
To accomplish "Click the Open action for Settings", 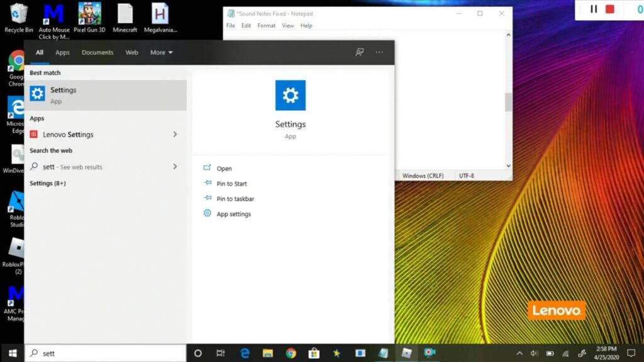I will pos(224,169).
